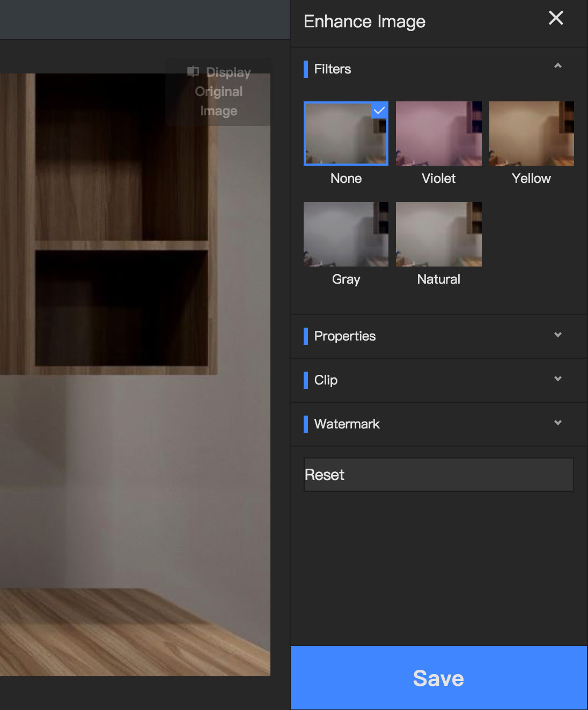Image resolution: width=588 pixels, height=710 pixels.
Task: Expand the Clip section
Action: [557, 379]
